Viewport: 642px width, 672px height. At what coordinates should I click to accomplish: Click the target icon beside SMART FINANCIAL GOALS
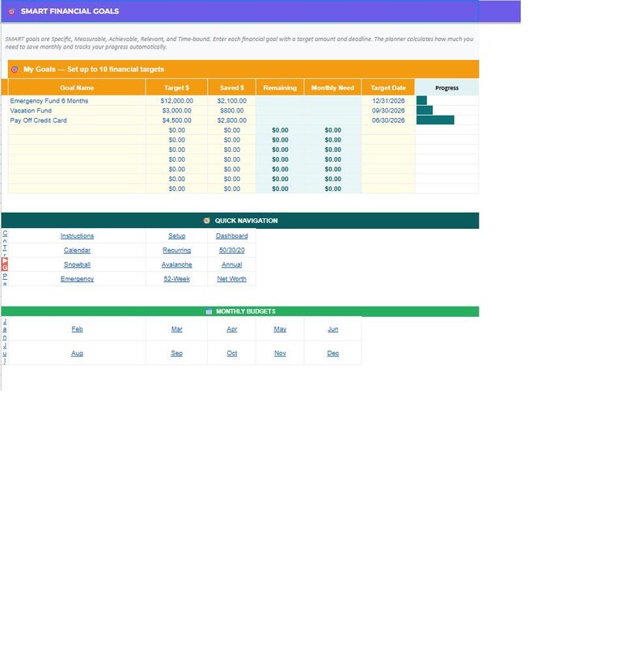tap(11, 11)
